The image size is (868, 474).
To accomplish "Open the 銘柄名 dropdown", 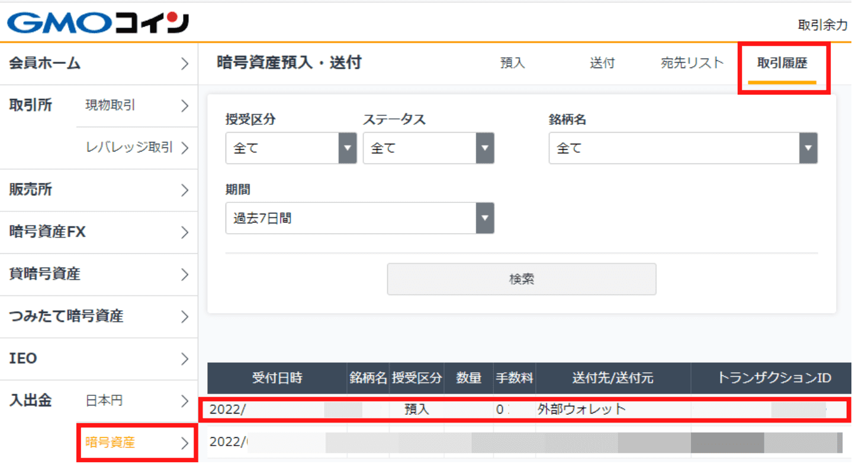I will point(683,148).
